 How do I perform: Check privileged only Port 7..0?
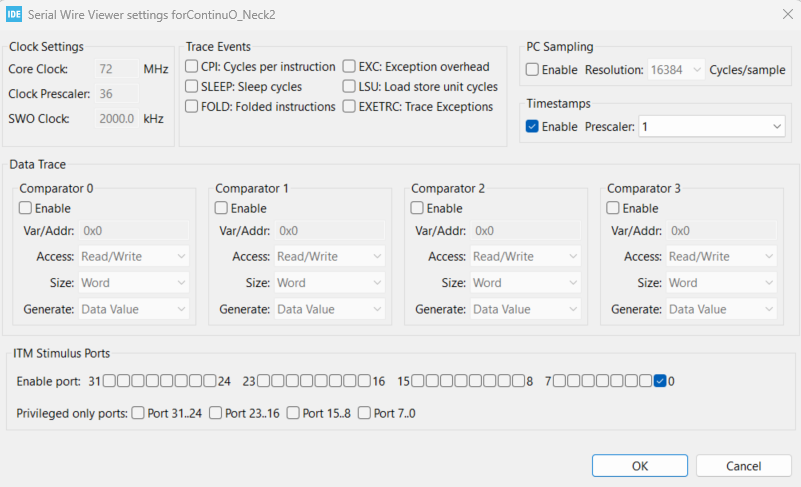coord(364,413)
